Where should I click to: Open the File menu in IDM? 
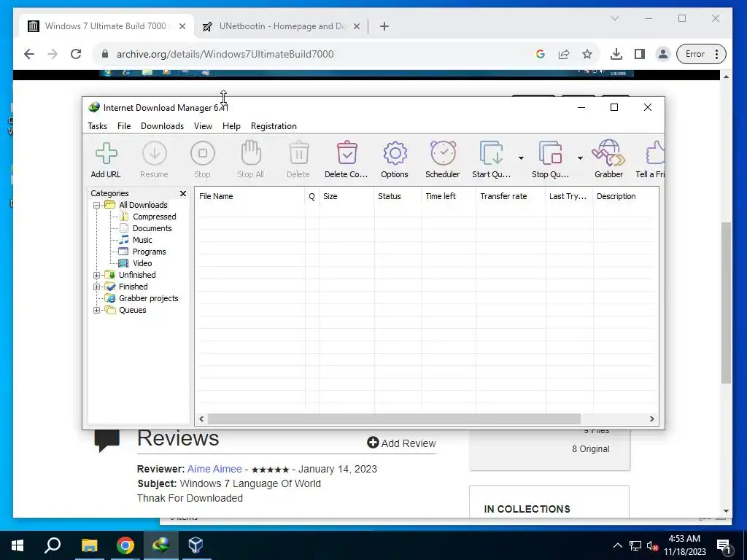(124, 126)
